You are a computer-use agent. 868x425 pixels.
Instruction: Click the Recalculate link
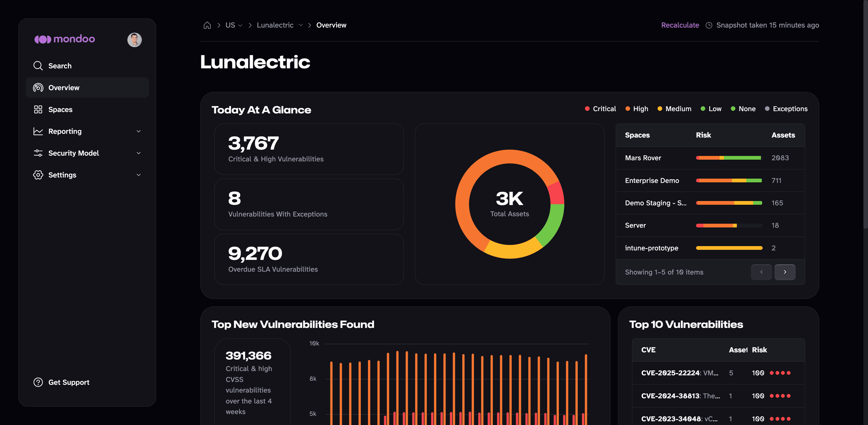[x=680, y=25]
